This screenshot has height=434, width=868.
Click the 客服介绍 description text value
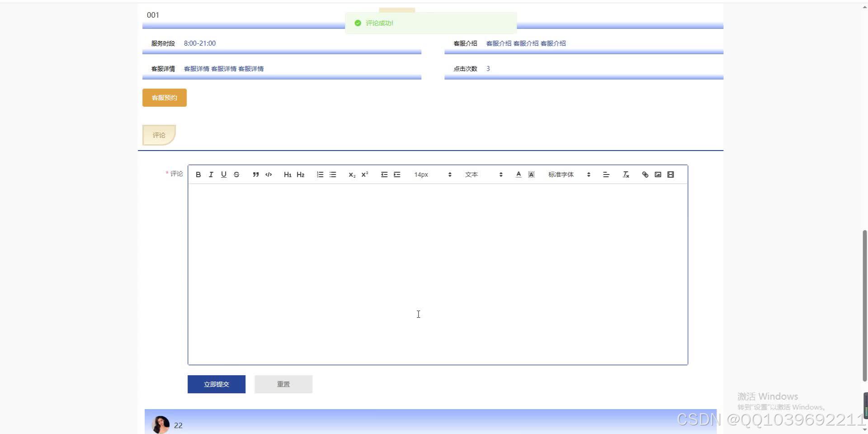pos(526,43)
